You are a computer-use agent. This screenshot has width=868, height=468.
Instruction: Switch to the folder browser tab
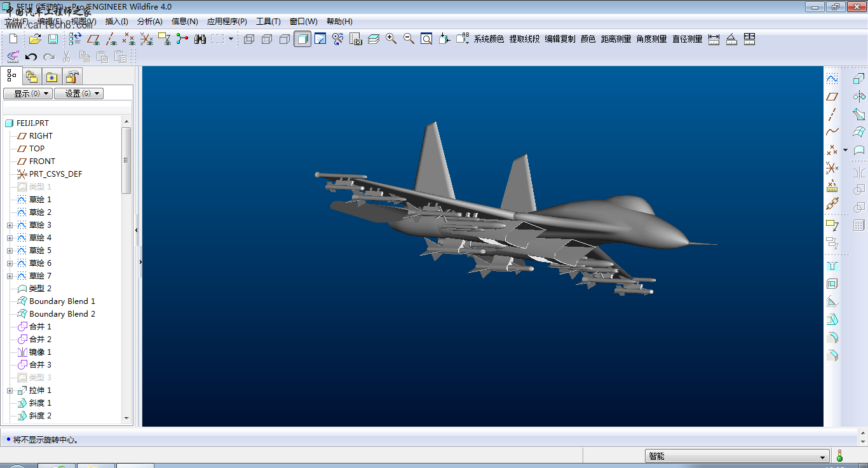coord(31,77)
